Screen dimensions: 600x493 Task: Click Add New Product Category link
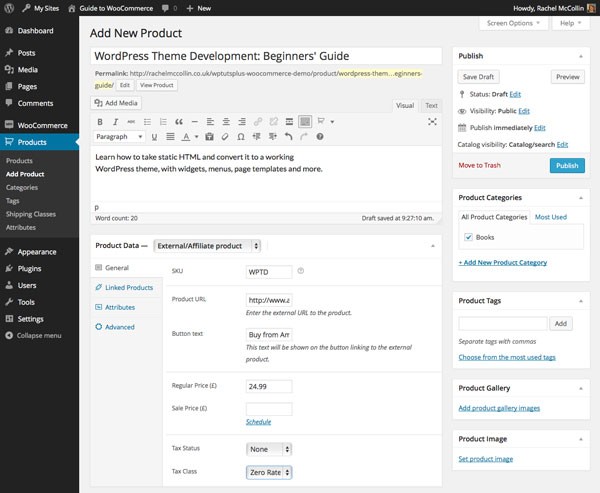pos(502,263)
